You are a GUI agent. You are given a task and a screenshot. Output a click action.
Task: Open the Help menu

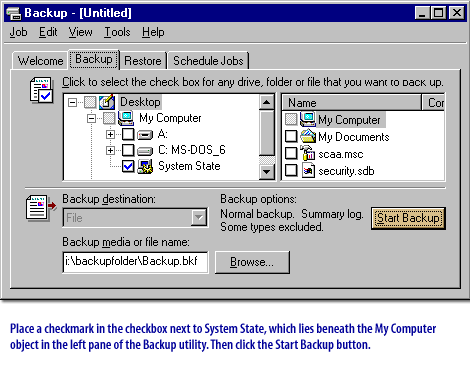point(153,32)
